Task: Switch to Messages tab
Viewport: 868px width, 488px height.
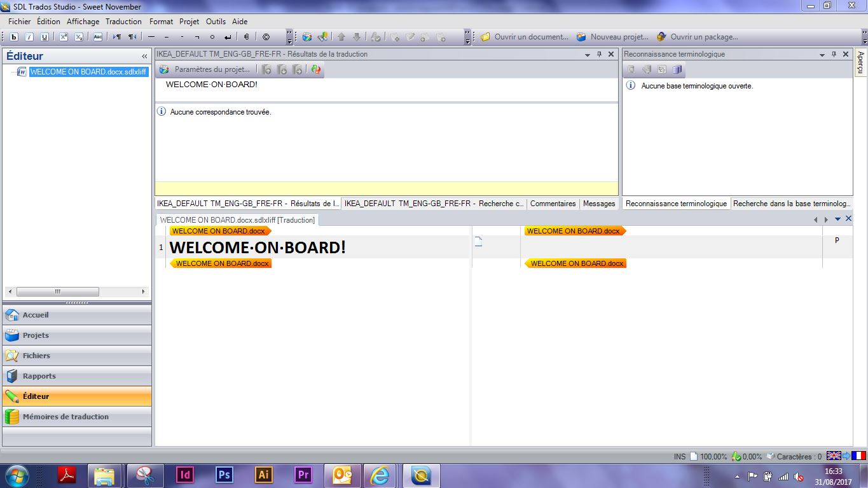Action: click(x=599, y=204)
